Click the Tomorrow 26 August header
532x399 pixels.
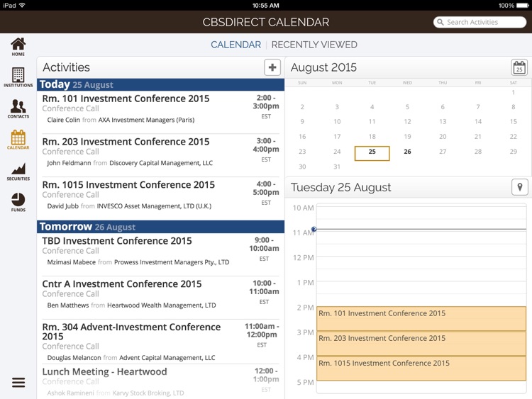point(160,227)
